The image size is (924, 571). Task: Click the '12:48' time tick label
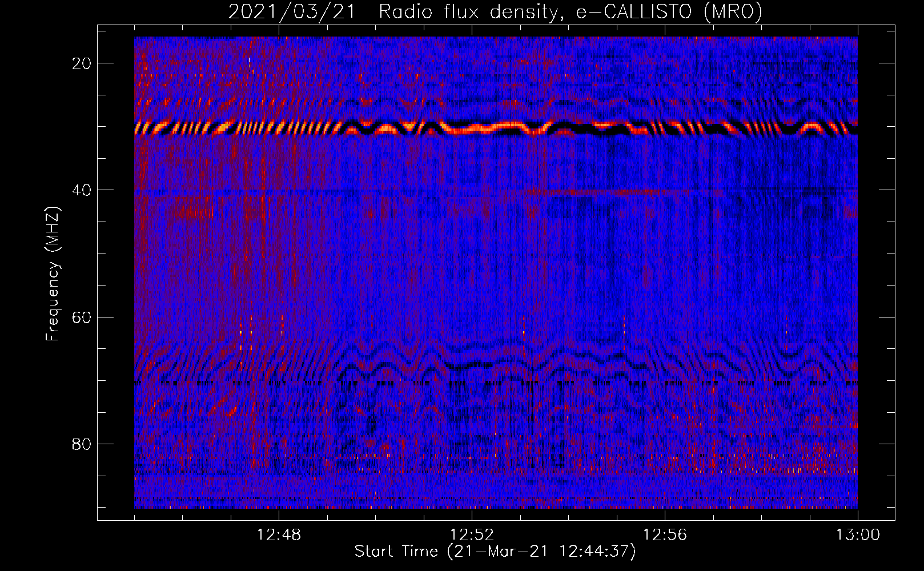279,535
